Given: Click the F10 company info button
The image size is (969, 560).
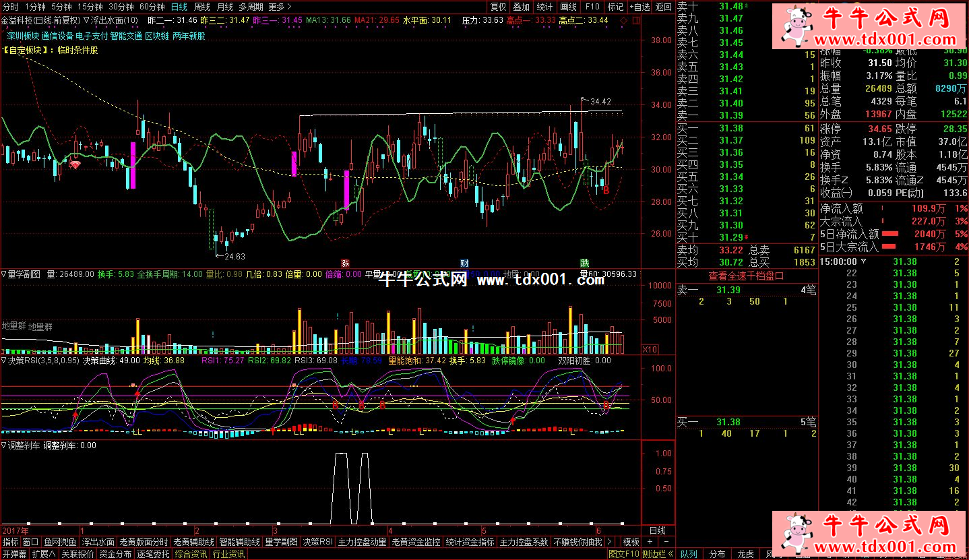Looking at the screenshot, I should [592, 6].
